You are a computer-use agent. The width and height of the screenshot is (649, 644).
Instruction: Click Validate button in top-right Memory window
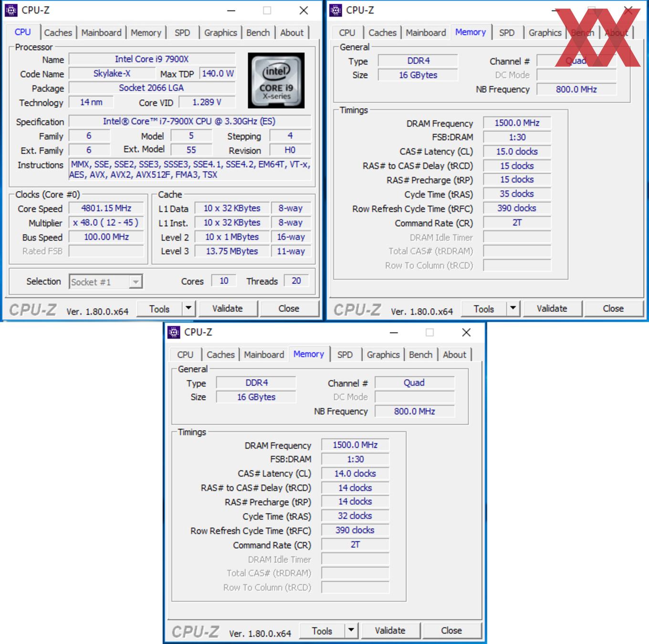click(552, 309)
